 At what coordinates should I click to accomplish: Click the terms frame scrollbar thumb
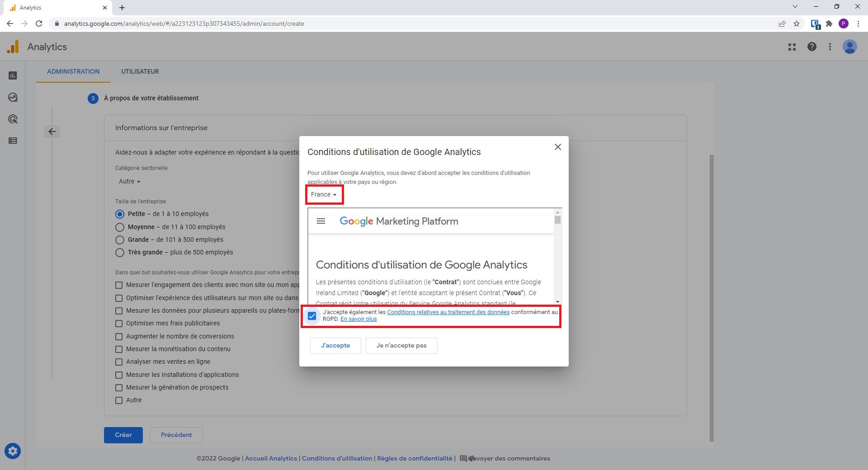click(x=558, y=220)
